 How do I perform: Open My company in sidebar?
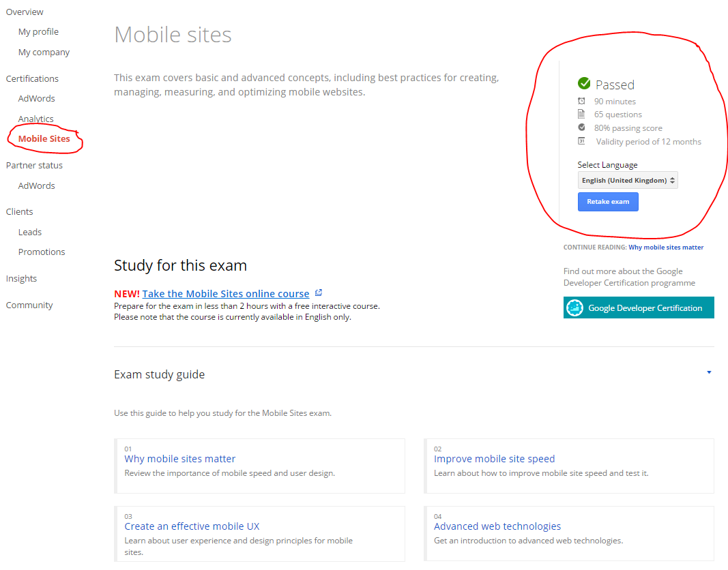[x=44, y=52]
